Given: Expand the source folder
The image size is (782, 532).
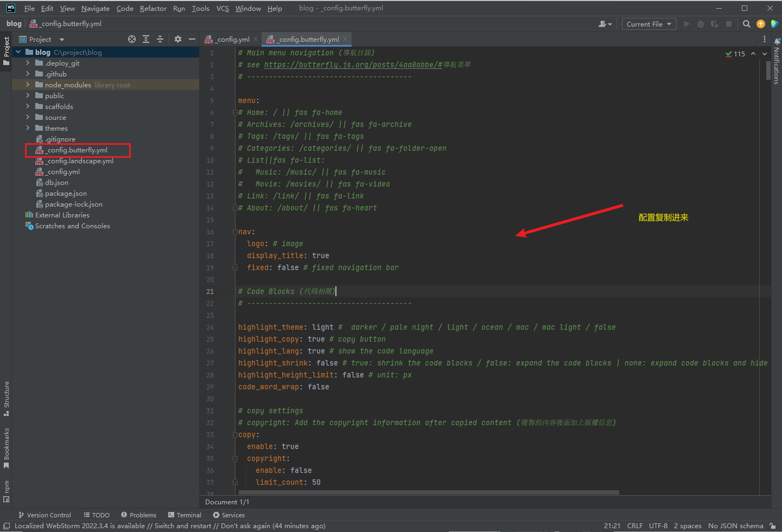Looking at the screenshot, I should 28,117.
